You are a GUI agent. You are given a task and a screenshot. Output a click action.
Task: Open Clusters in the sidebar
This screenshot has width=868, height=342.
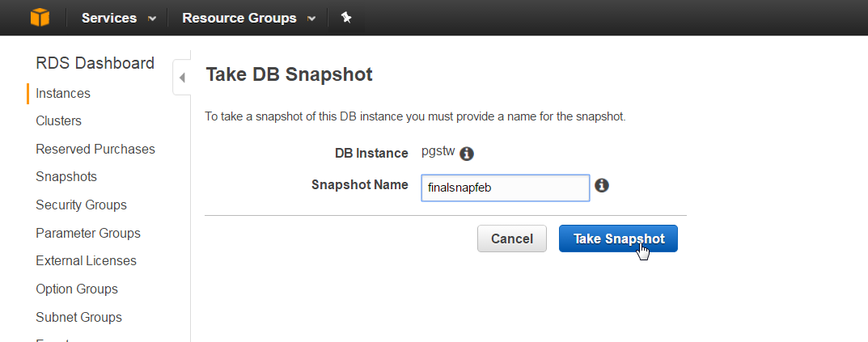59,120
